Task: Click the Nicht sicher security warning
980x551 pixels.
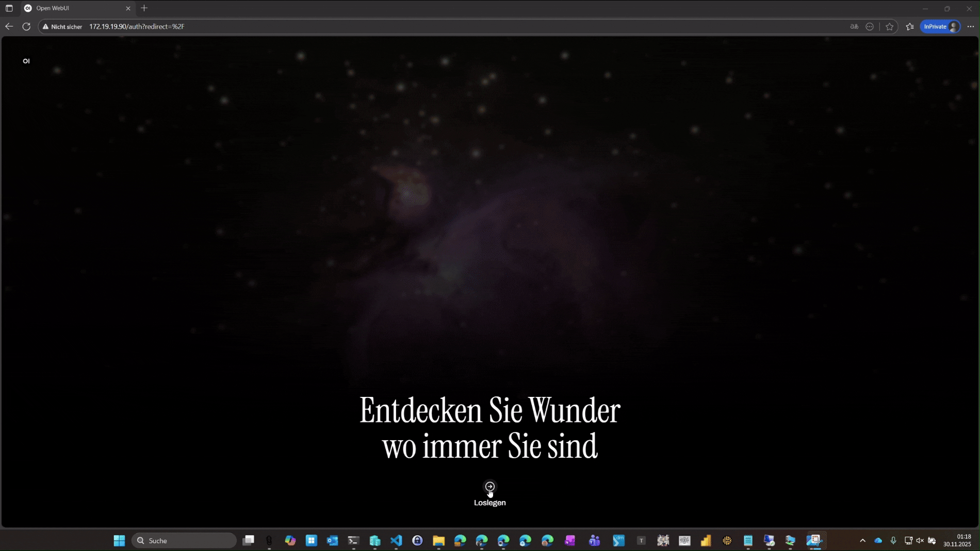Action: (x=62, y=27)
